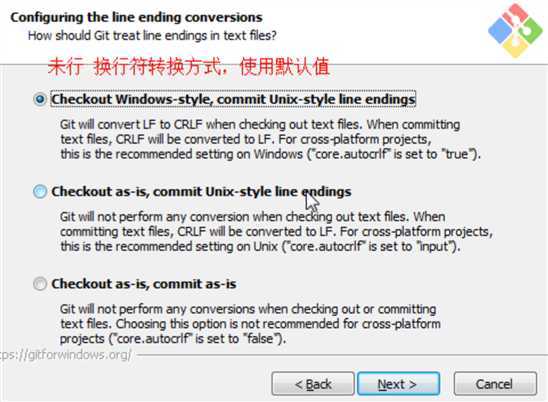
Task: Click label 'Checkout as-is, commit as-is'
Action: tap(144, 284)
